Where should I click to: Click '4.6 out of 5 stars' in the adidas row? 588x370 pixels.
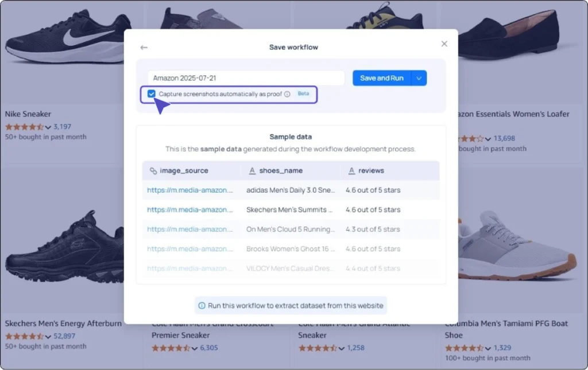tap(373, 190)
